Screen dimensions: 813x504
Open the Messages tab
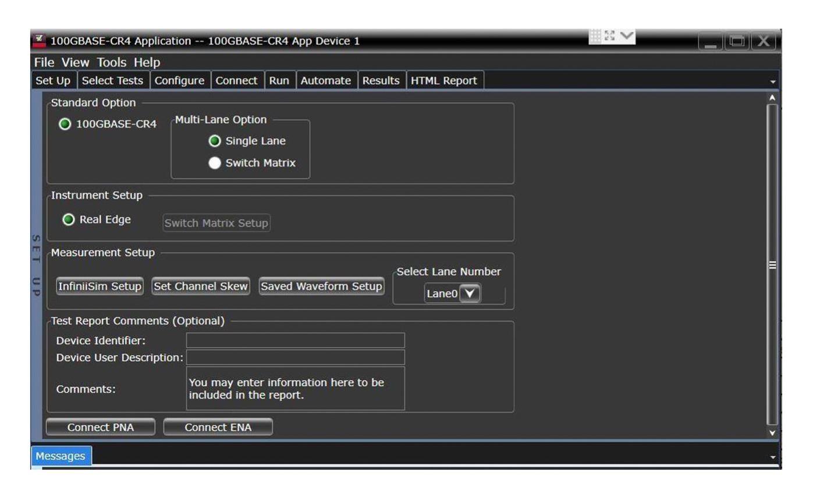pyautogui.click(x=61, y=456)
